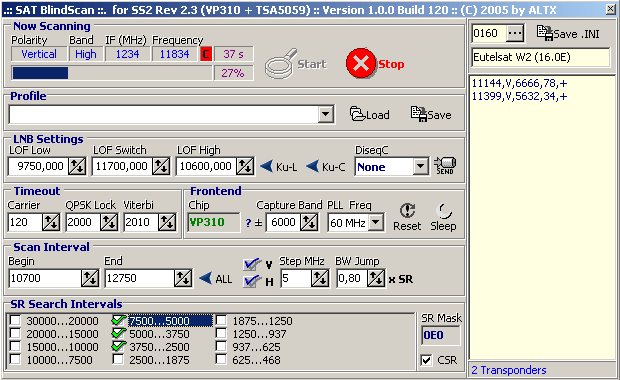Click the scan progress bar
620x380 pixels.
point(112,73)
